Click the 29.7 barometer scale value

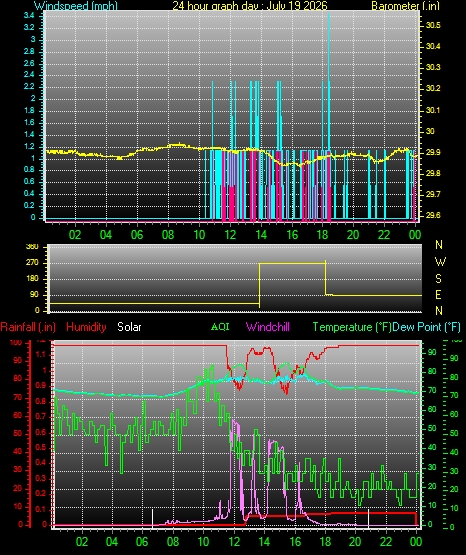point(433,194)
